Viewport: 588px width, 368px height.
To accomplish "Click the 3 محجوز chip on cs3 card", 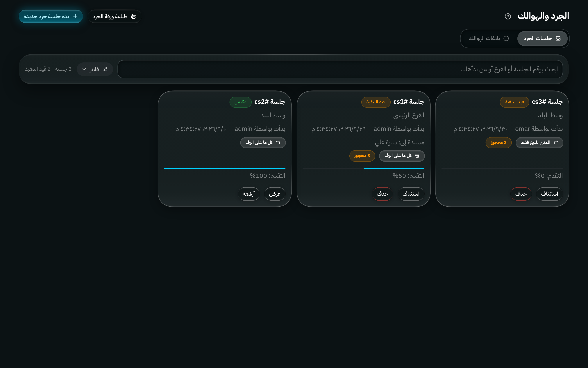I will click(x=498, y=143).
